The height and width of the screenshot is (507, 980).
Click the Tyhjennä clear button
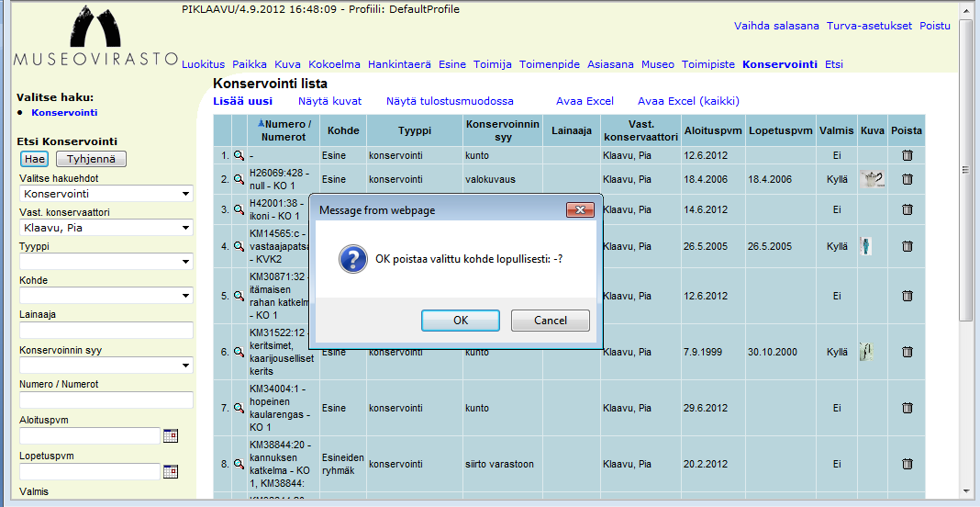[91, 159]
